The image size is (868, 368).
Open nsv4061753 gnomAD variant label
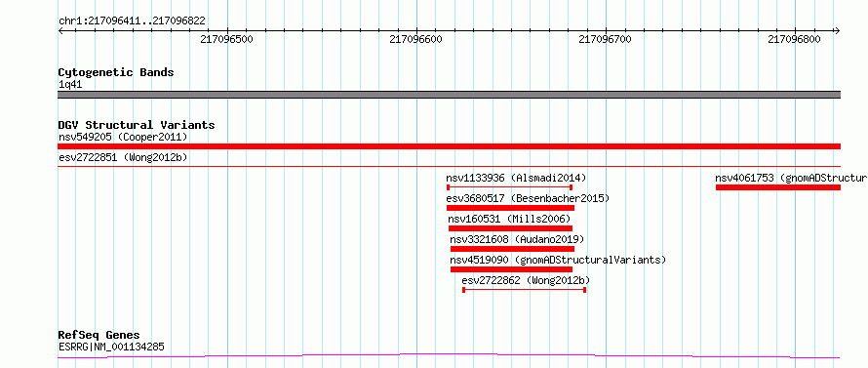click(x=792, y=178)
